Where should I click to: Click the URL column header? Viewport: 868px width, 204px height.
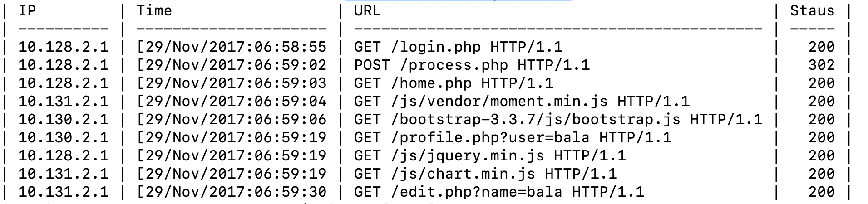(x=367, y=11)
